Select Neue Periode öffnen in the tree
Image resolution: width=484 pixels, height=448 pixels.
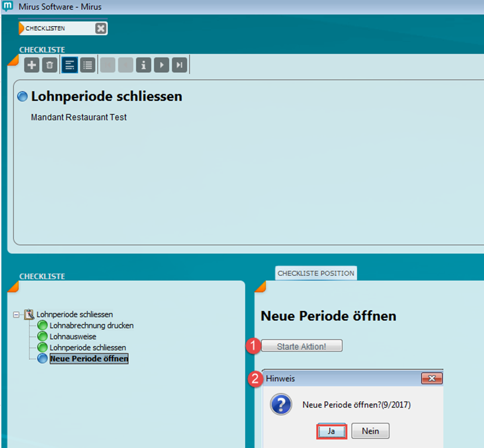click(x=89, y=359)
